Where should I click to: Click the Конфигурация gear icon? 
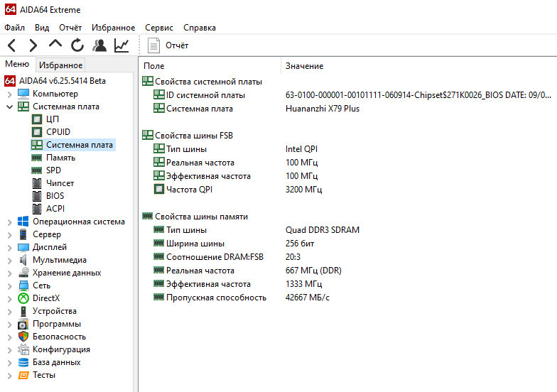[x=23, y=349]
